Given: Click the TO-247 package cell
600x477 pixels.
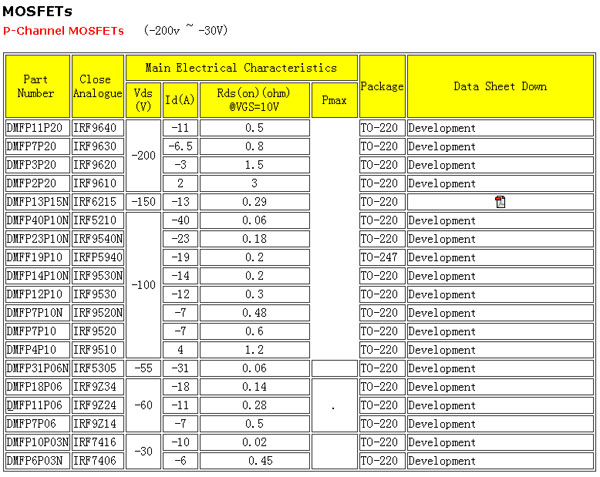Looking at the screenshot, I should click(x=382, y=257).
